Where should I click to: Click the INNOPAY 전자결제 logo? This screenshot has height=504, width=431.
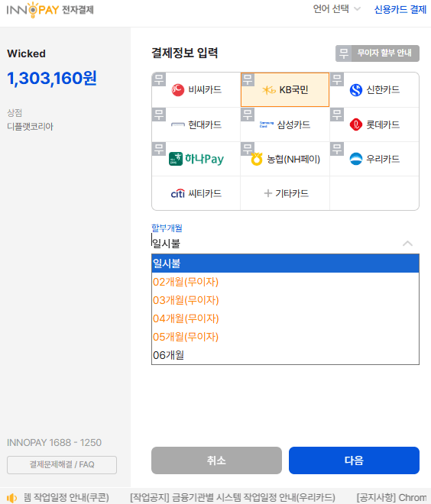click(x=50, y=10)
